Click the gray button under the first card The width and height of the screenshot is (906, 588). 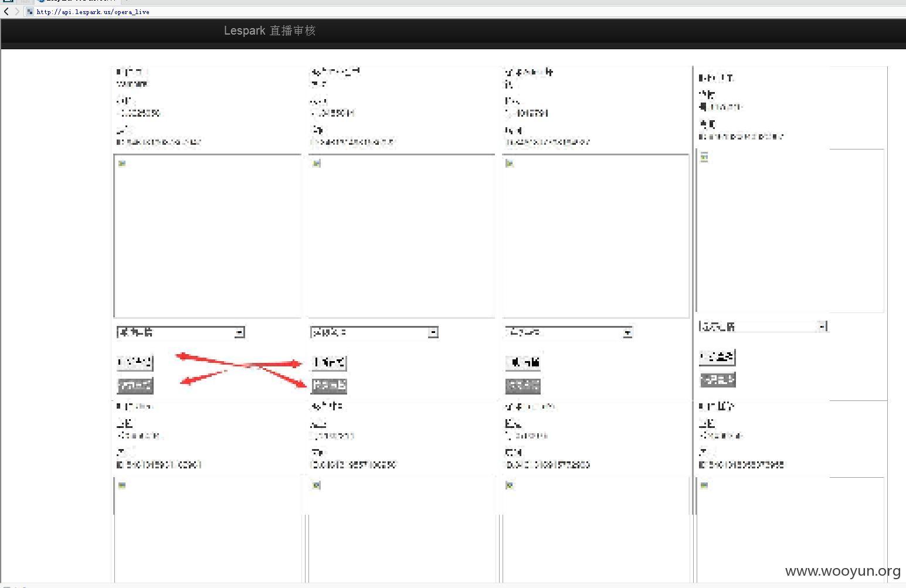pyautogui.click(x=135, y=386)
